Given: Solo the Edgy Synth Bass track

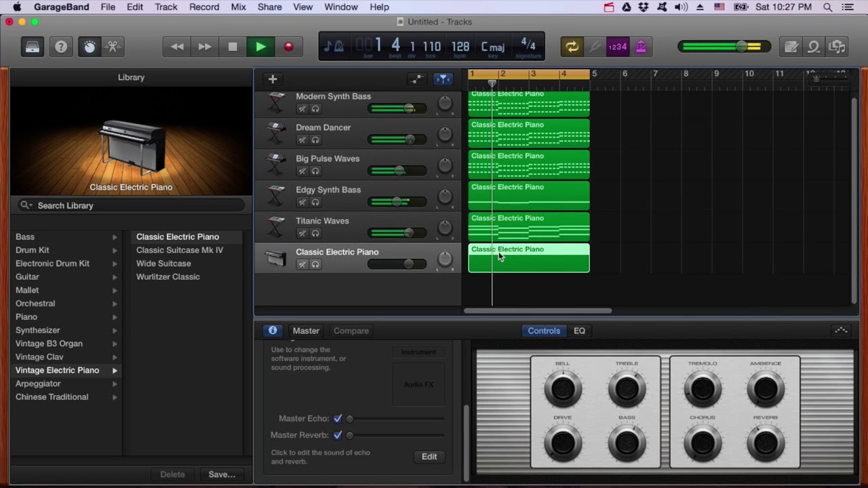Looking at the screenshot, I should (x=315, y=203).
